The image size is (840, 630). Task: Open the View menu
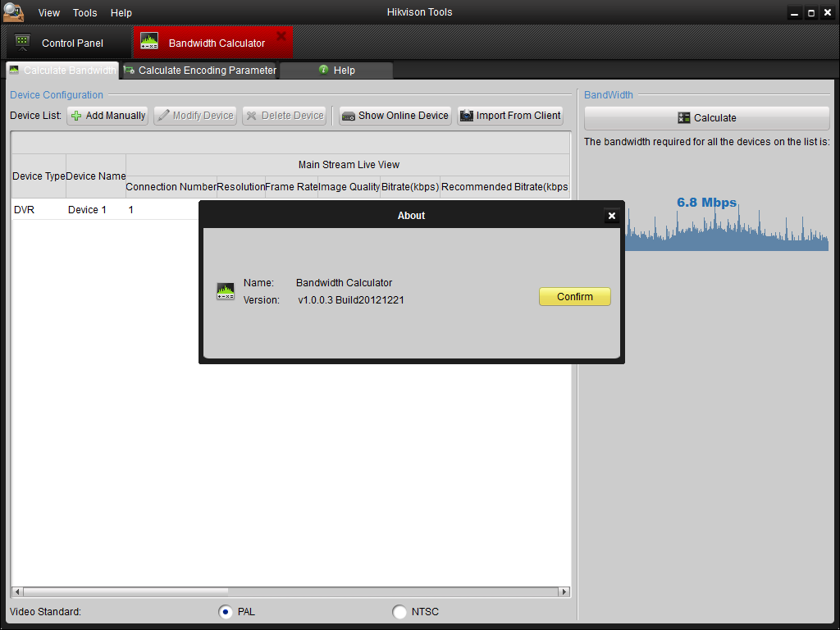click(48, 13)
